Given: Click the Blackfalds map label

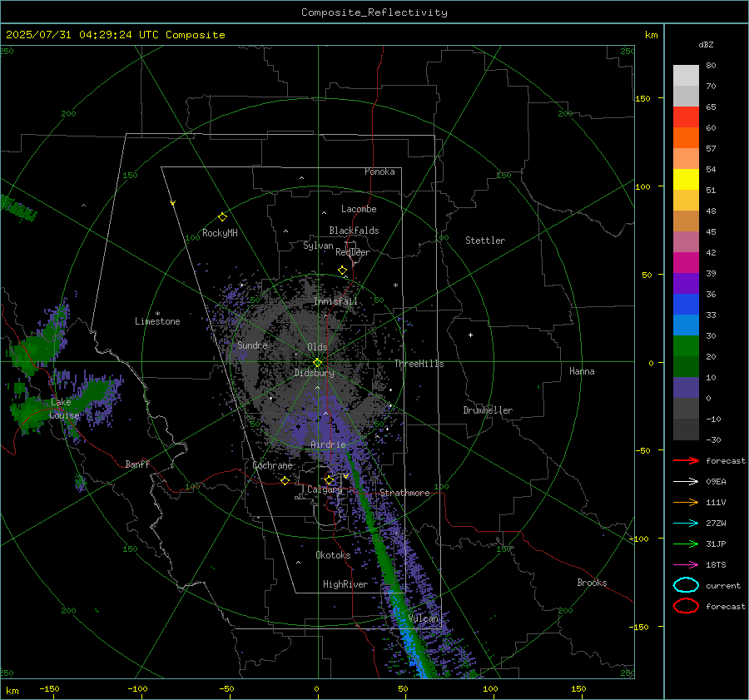Looking at the screenshot, I should pyautogui.click(x=354, y=231).
